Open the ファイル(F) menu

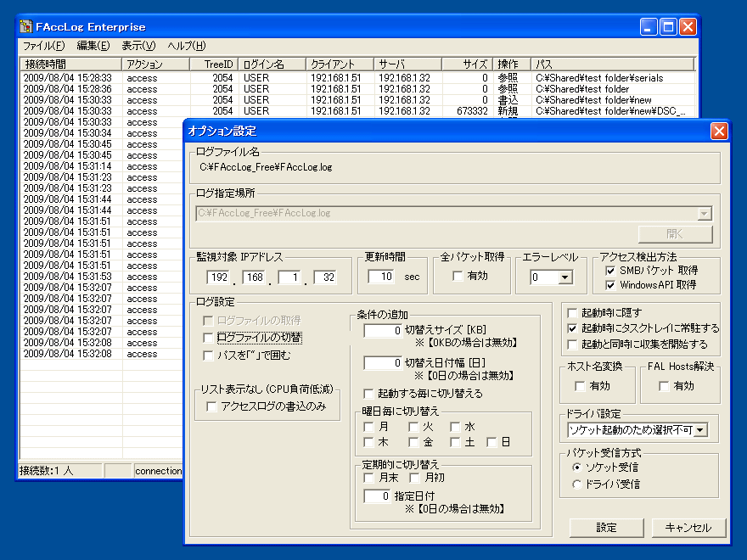pos(44,46)
